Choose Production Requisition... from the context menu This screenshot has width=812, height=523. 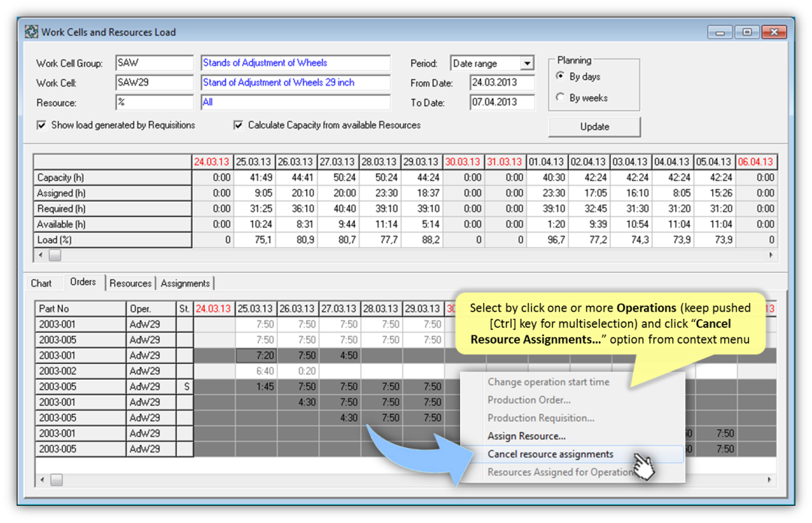(541, 418)
